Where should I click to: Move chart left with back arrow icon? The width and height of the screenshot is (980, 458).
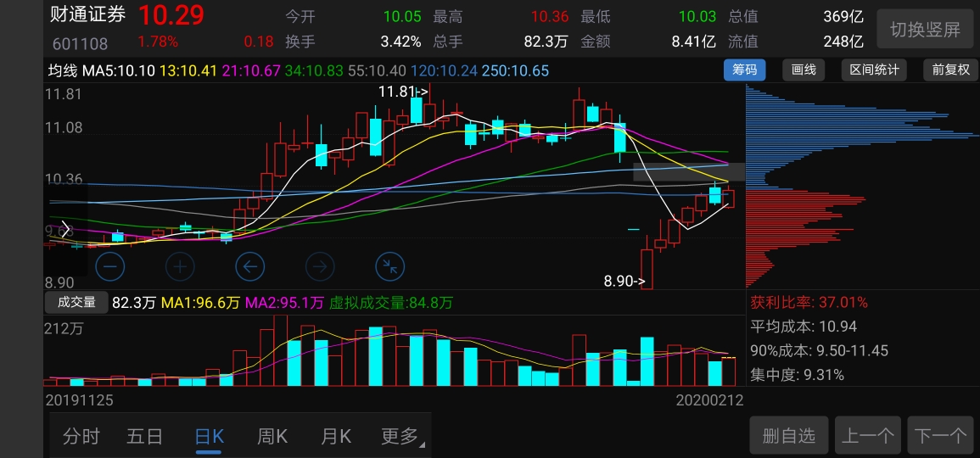pos(250,267)
